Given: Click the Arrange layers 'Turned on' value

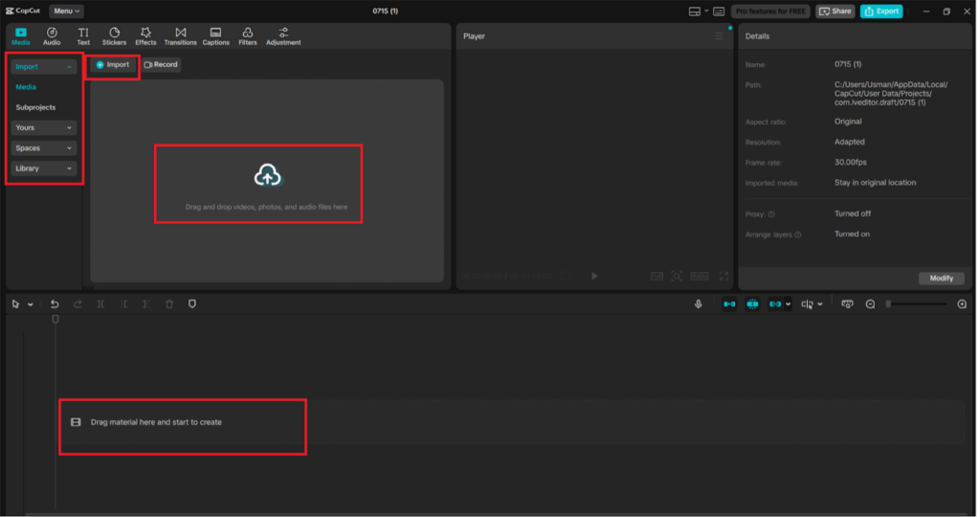Looking at the screenshot, I should [x=852, y=235].
